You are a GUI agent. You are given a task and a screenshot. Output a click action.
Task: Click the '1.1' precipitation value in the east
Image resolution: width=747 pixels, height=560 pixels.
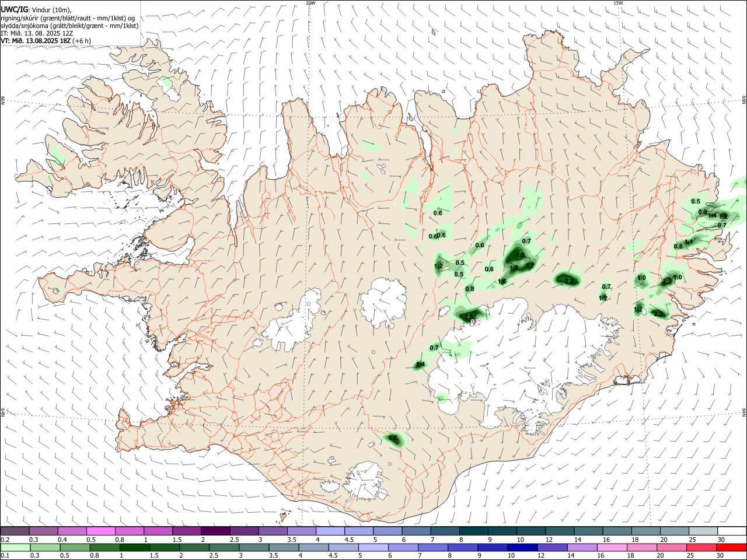[x=689, y=242]
